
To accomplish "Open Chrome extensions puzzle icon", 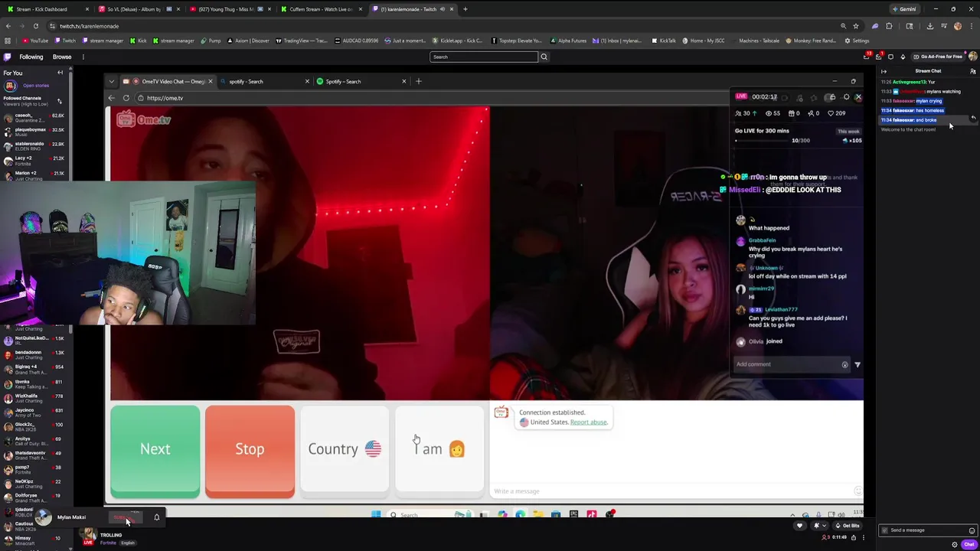I will (889, 26).
